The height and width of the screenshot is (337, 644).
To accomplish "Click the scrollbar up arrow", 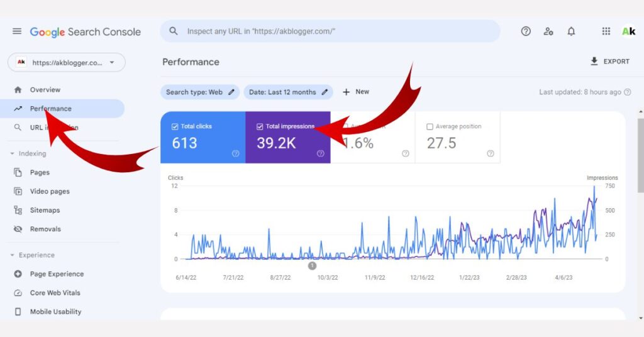I will pyautogui.click(x=640, y=112).
